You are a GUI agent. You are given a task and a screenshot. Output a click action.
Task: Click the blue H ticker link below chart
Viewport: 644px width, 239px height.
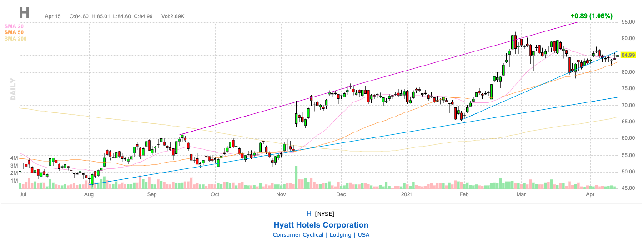coord(309,214)
